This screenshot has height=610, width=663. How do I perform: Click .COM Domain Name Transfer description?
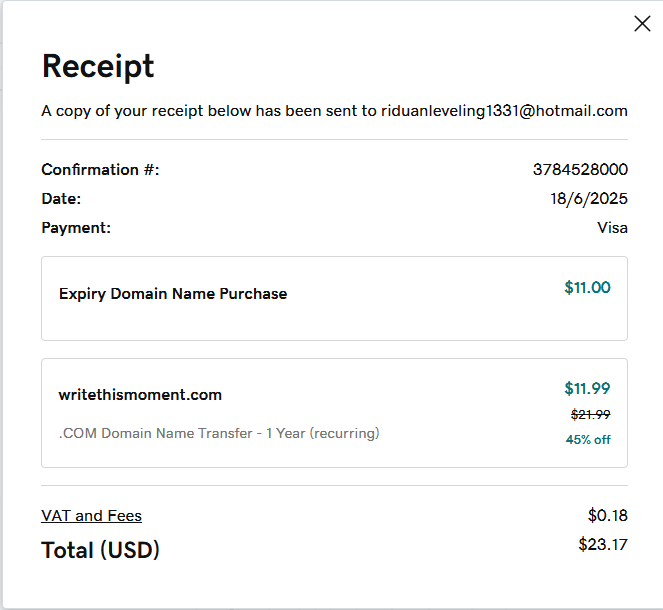(x=219, y=434)
